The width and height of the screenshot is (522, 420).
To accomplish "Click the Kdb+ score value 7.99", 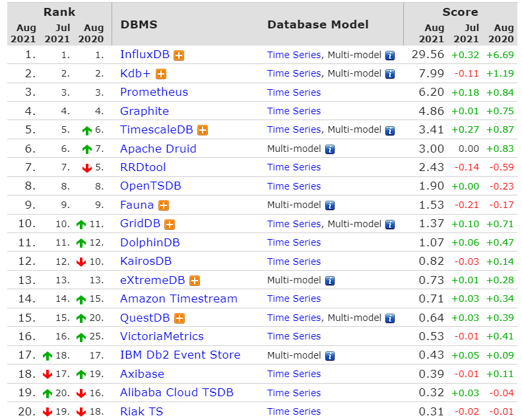I will point(432,73).
